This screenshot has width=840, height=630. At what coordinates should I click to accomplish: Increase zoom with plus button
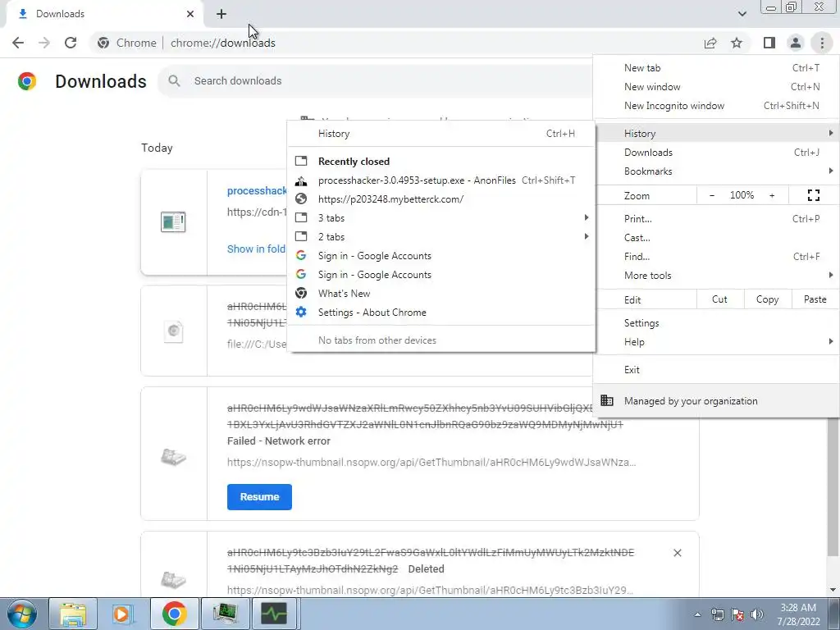[x=772, y=195]
